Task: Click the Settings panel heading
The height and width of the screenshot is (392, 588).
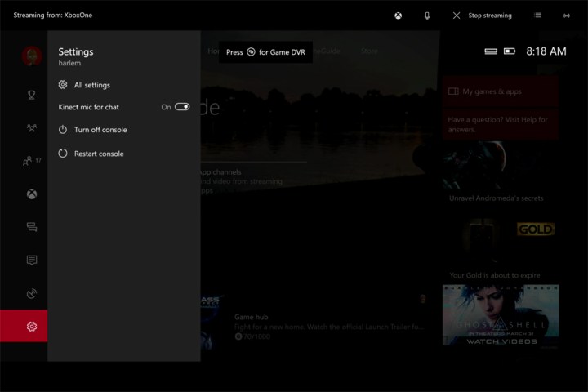Action: pos(76,51)
